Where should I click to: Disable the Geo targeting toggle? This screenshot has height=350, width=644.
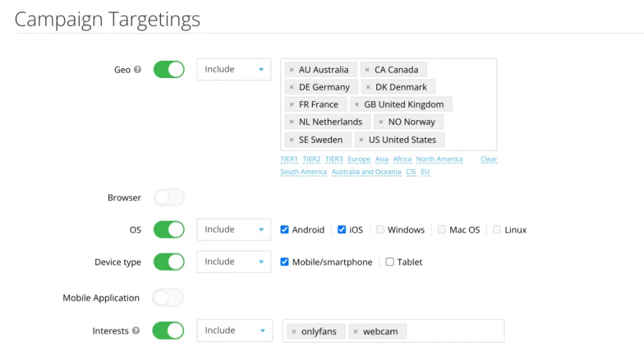click(x=169, y=69)
